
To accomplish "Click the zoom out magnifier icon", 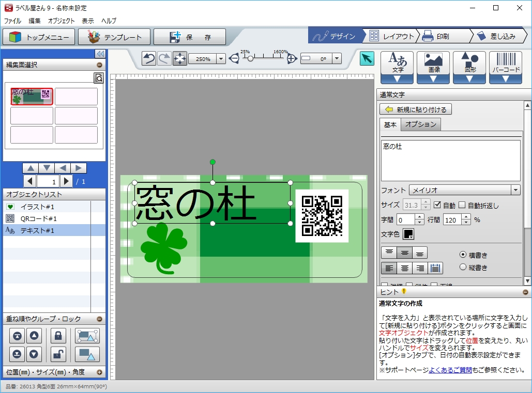I will [234, 58].
